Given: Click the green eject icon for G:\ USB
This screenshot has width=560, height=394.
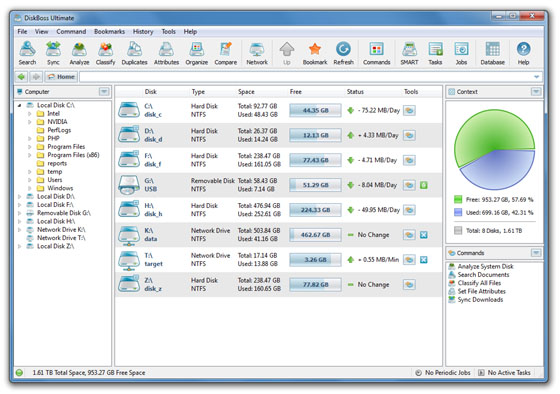Looking at the screenshot, I should [424, 185].
